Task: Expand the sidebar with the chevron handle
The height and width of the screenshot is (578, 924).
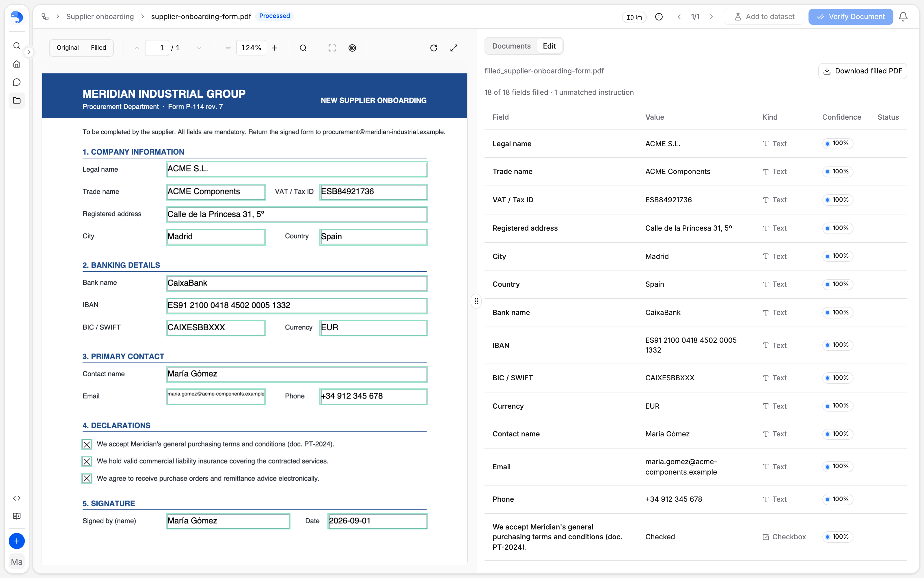Action: coord(29,52)
